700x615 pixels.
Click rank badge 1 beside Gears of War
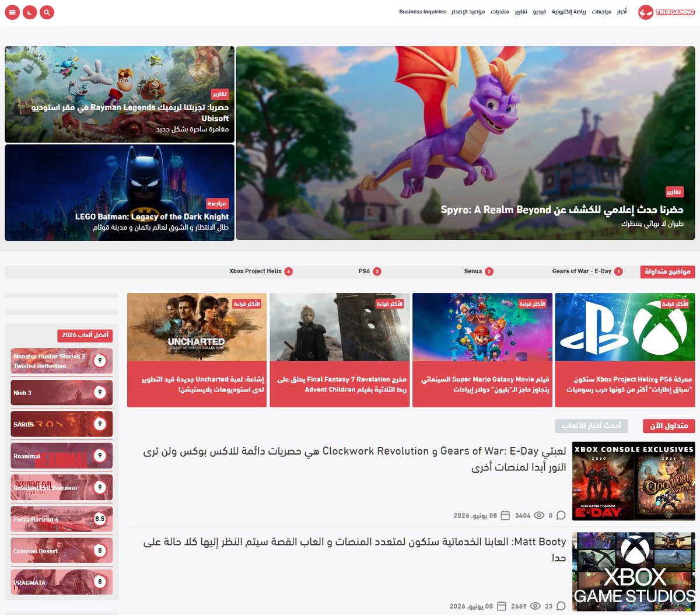point(618,271)
